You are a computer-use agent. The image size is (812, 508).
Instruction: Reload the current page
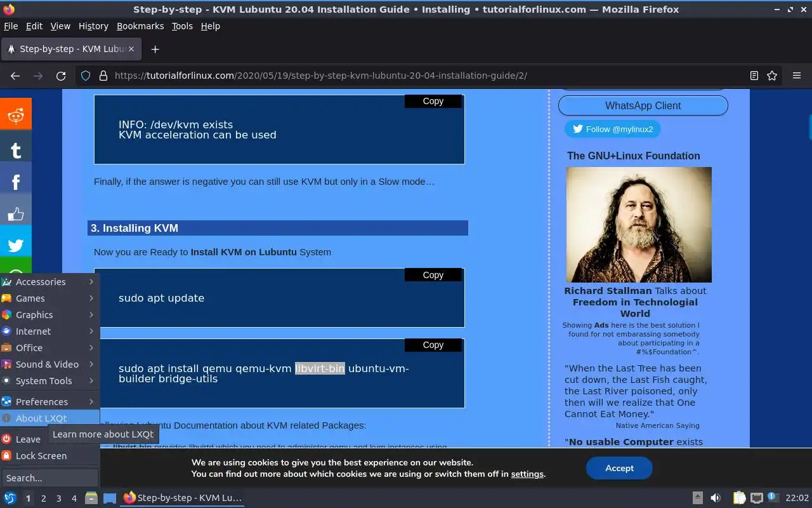[61, 76]
